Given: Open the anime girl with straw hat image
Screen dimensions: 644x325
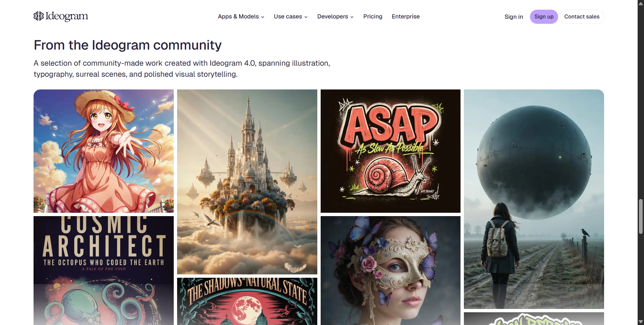Looking at the screenshot, I should (104, 151).
